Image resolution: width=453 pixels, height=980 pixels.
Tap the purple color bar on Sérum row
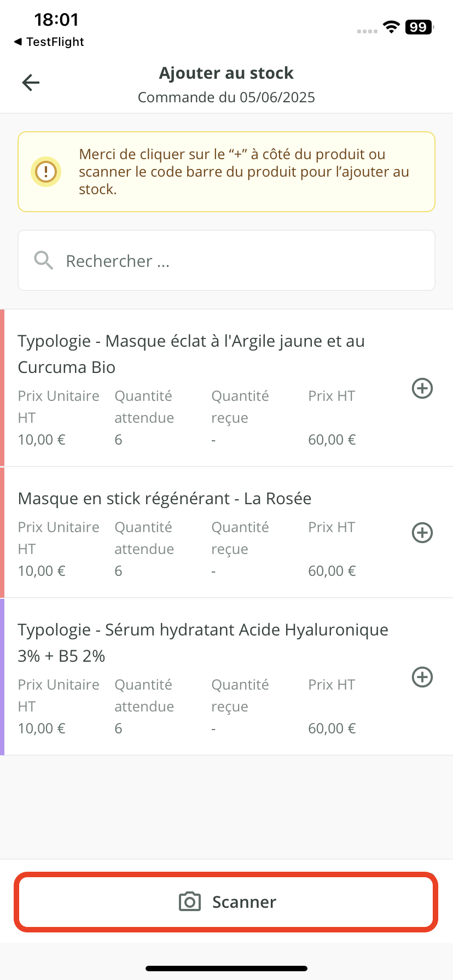pyautogui.click(x=2, y=677)
